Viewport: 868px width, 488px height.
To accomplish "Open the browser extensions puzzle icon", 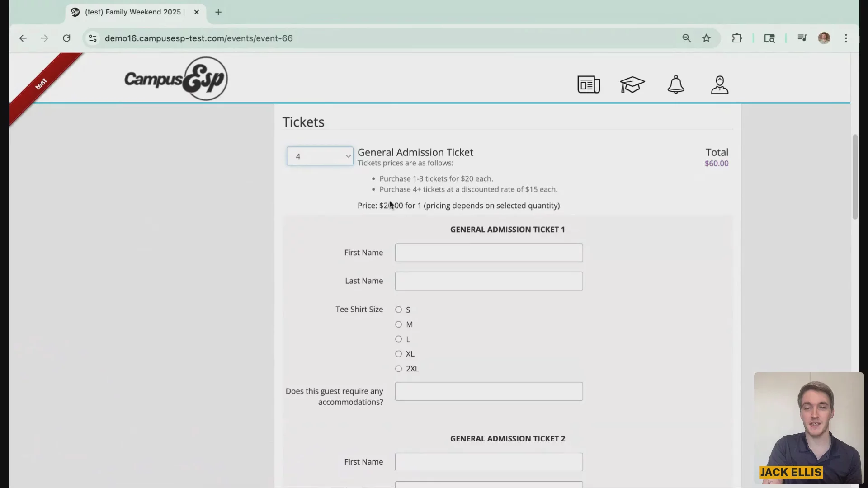I will pos(737,38).
